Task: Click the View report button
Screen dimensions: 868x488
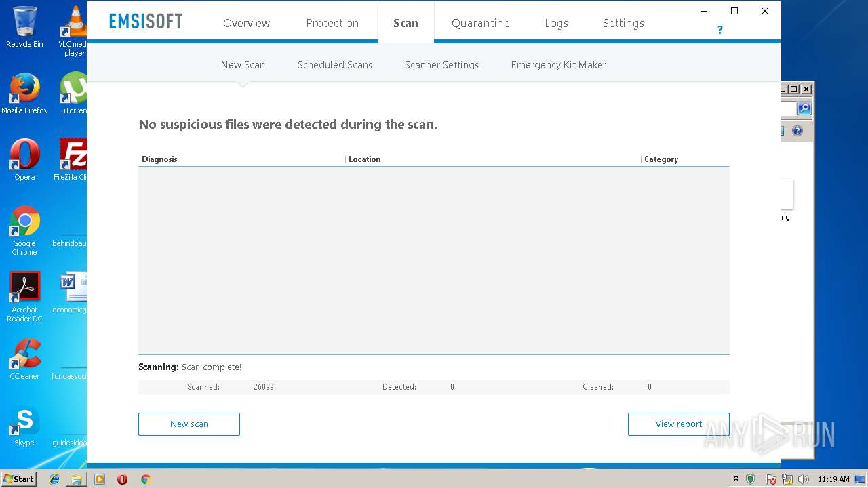Action: pyautogui.click(x=678, y=424)
